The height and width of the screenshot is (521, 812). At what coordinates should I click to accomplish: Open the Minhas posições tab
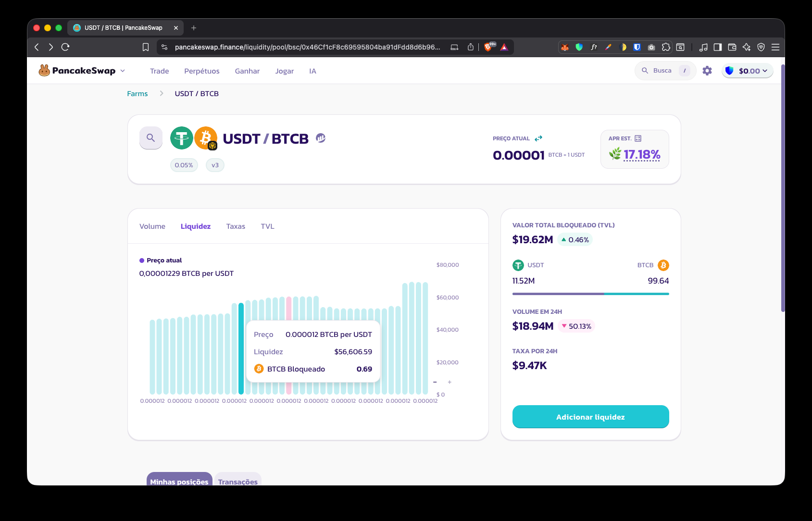coord(179,479)
